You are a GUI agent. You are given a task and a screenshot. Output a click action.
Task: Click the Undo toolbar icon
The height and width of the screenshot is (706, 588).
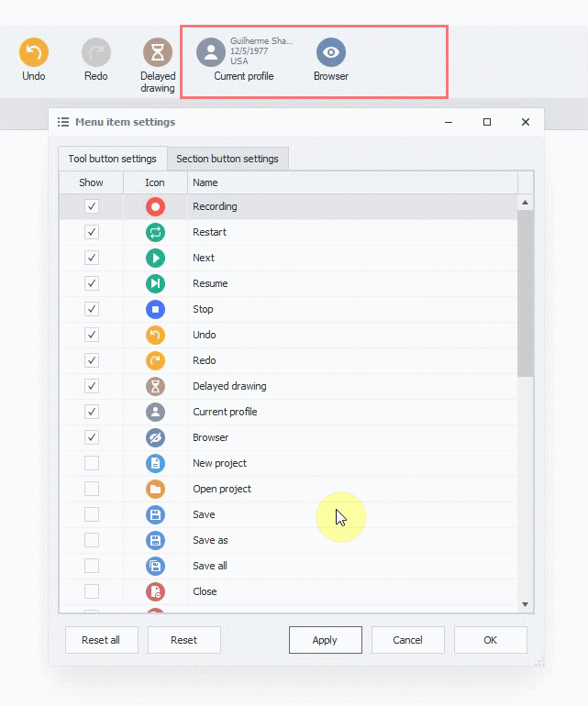tap(34, 51)
